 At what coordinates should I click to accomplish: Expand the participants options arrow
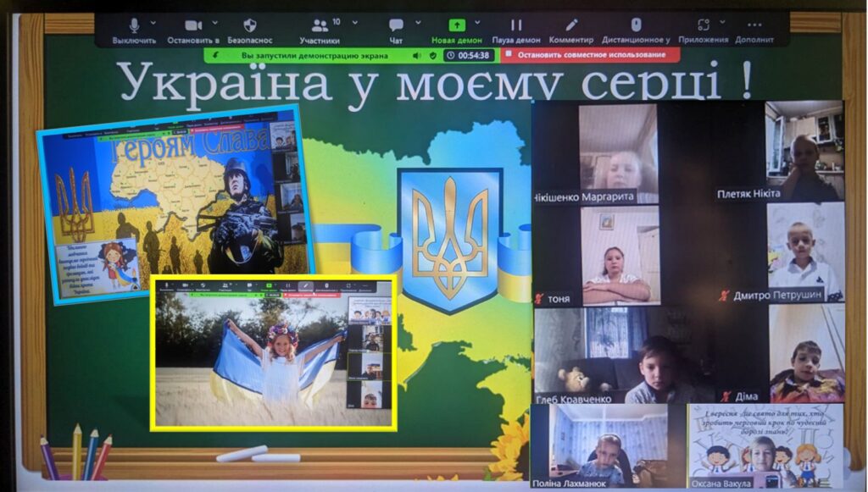(355, 23)
